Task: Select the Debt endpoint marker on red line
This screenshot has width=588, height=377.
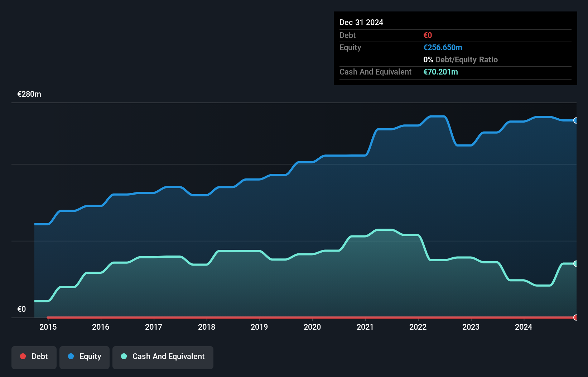Action: tap(576, 318)
